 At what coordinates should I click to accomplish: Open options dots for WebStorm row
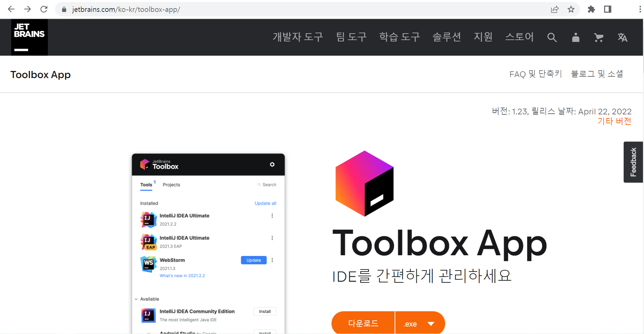click(x=272, y=260)
